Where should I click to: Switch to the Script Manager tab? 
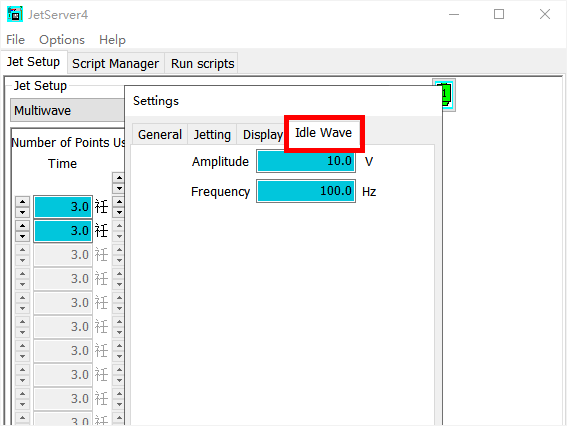tap(115, 64)
